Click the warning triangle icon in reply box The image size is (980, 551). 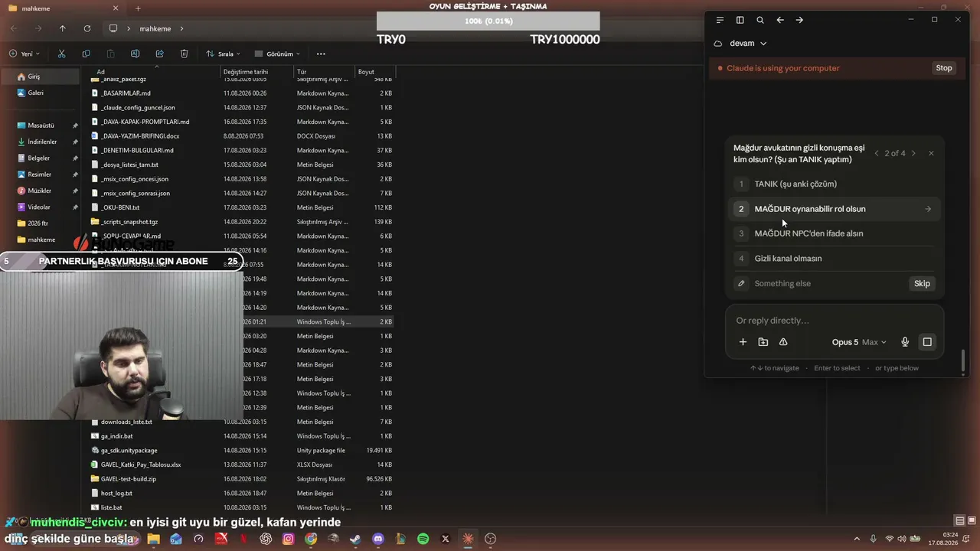783,342
